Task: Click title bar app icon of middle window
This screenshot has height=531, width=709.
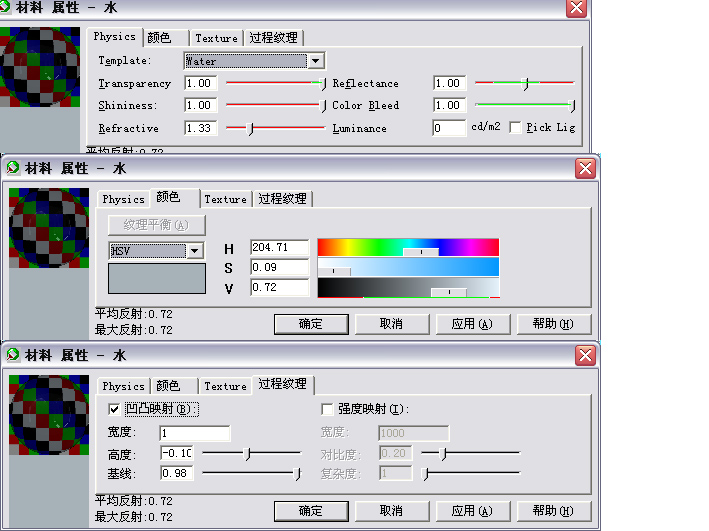Action: point(13,168)
